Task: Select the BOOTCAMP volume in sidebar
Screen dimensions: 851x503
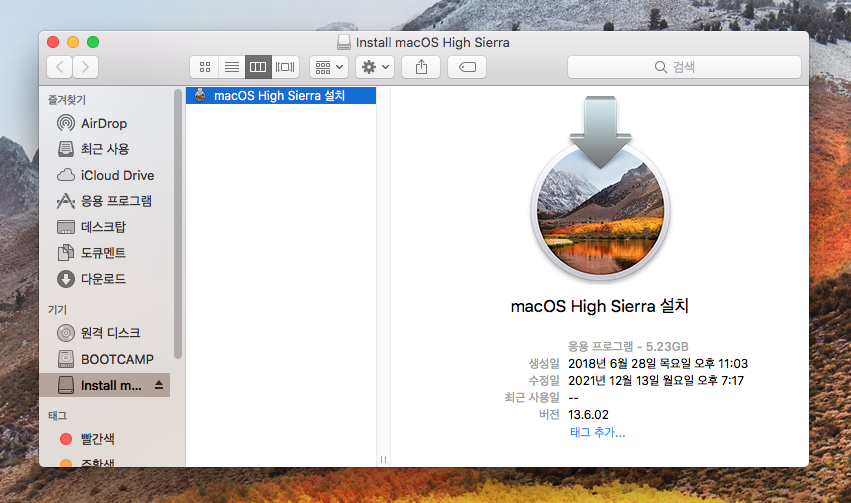Action: tap(104, 359)
